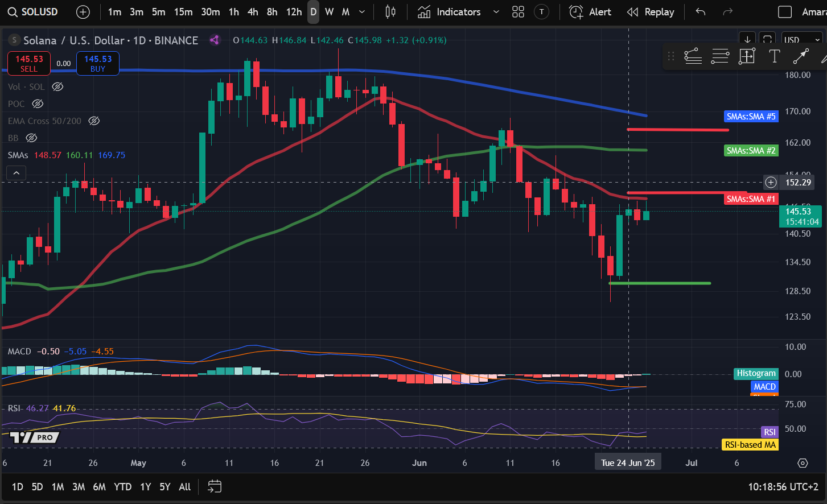827x504 pixels.
Task: Open Indicators dialog
Action: (450, 12)
